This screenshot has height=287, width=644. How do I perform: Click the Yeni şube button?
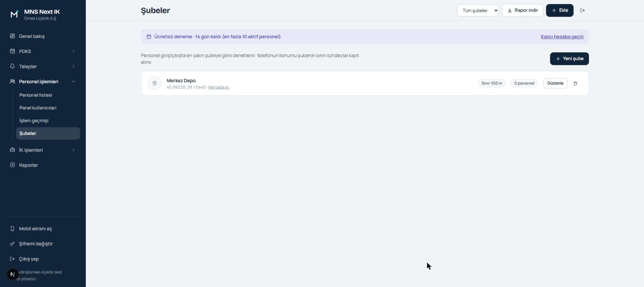569,59
